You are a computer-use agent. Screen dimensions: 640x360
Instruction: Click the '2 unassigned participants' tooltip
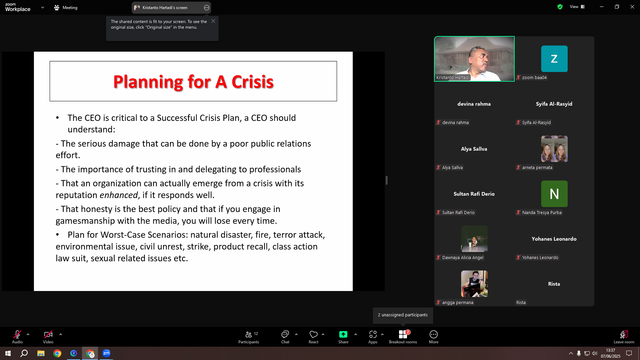[x=403, y=315]
